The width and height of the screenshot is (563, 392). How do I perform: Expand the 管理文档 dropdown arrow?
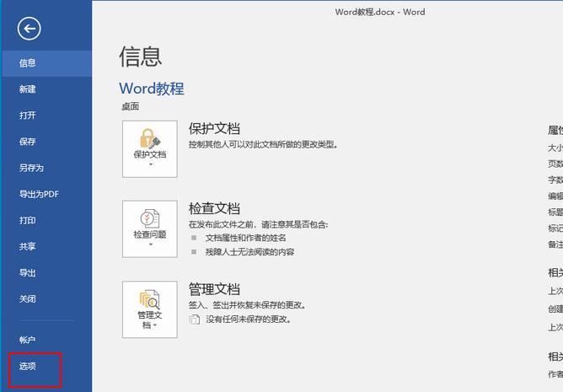pos(155,325)
